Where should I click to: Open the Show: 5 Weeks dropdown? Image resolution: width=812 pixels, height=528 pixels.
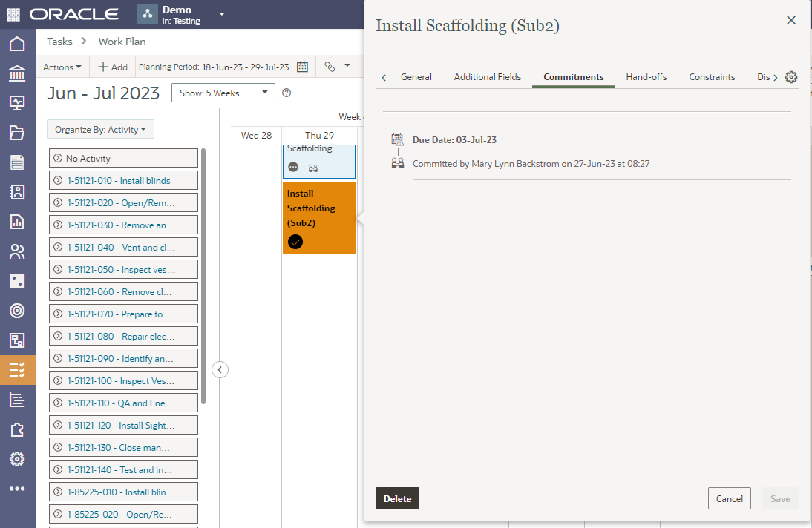223,93
